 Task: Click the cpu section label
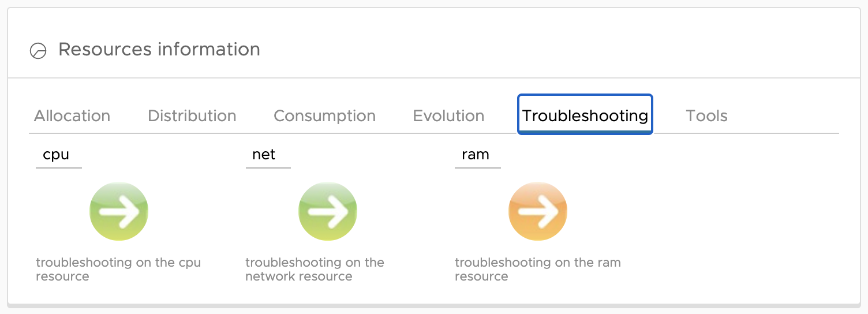click(x=56, y=155)
